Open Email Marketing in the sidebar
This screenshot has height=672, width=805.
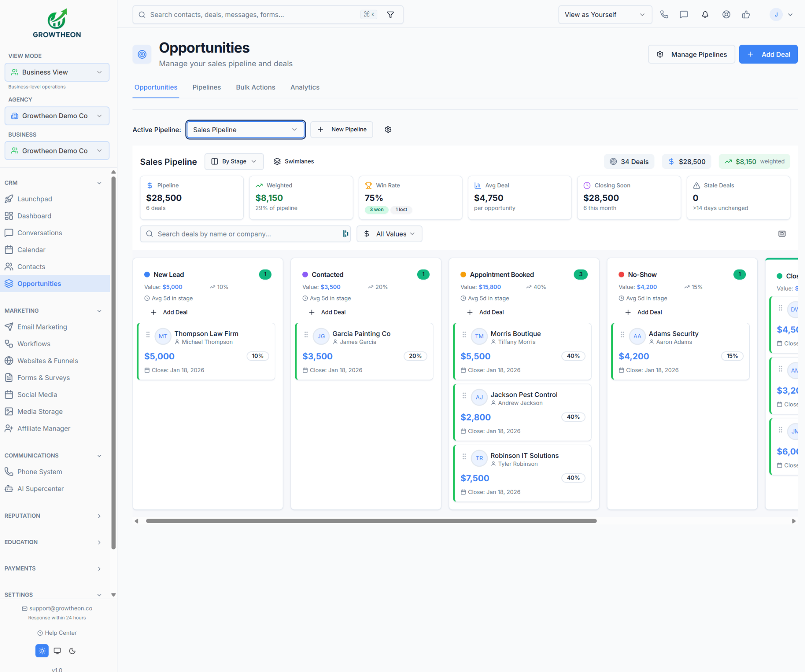click(x=55, y=327)
